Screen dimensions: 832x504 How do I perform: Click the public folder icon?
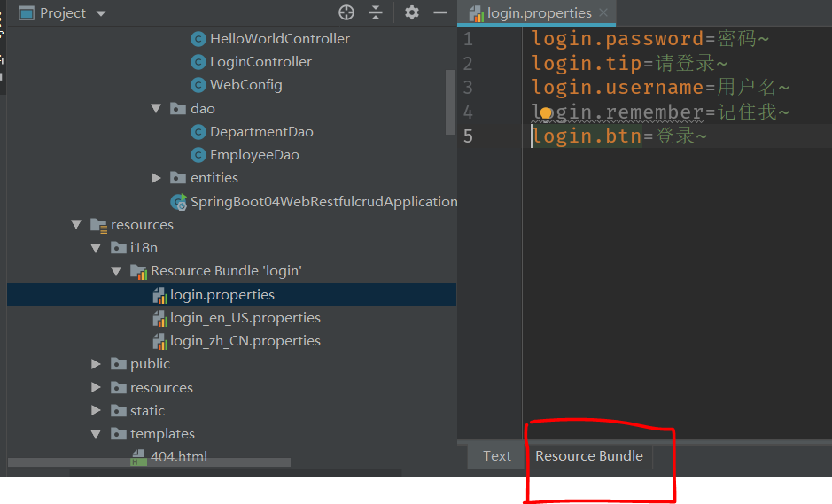(x=119, y=363)
